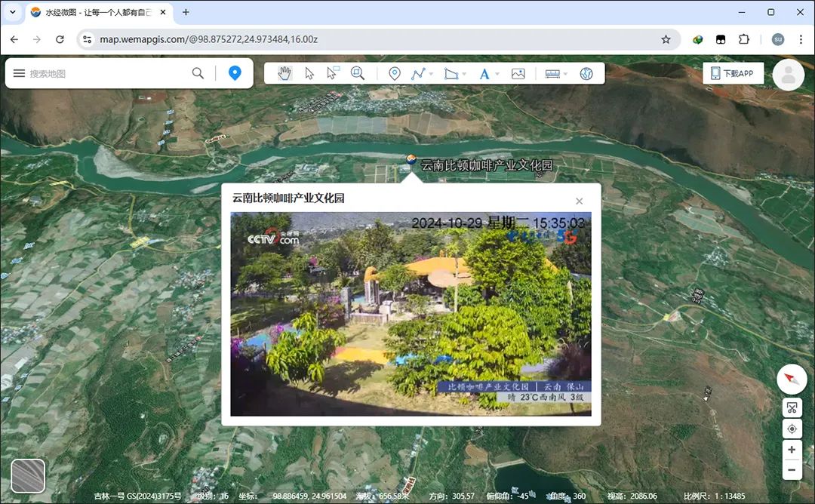Screen dimensions: 815x504
Task: Click the blue location pin button
Action: 235,73
